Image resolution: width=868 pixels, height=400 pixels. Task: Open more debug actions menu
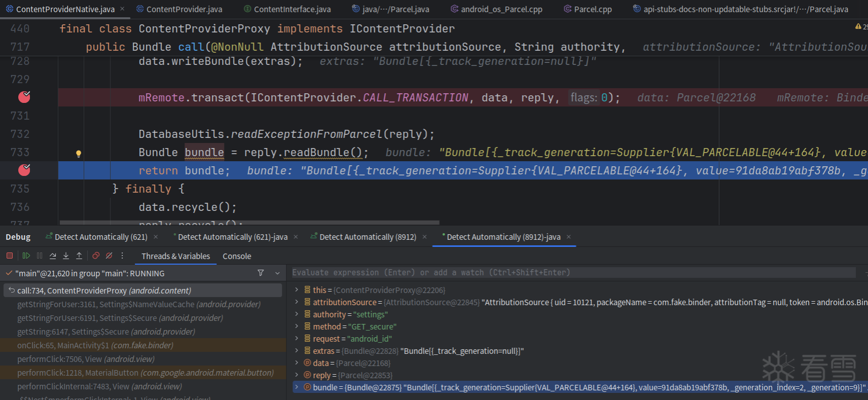tap(122, 256)
